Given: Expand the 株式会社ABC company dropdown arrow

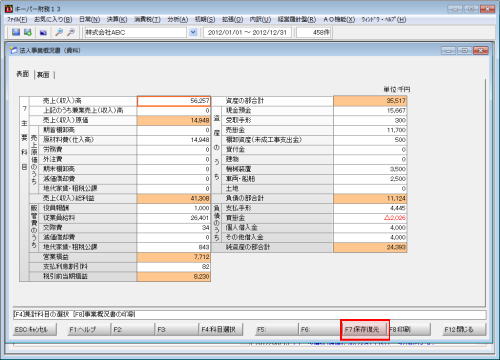Looking at the screenshot, I should [x=193, y=32].
